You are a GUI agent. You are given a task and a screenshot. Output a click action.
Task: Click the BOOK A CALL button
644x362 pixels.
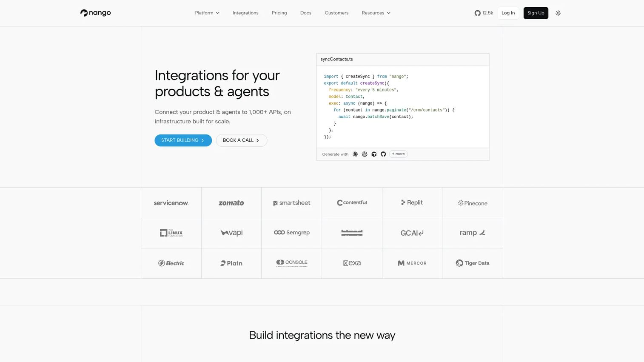point(241,140)
